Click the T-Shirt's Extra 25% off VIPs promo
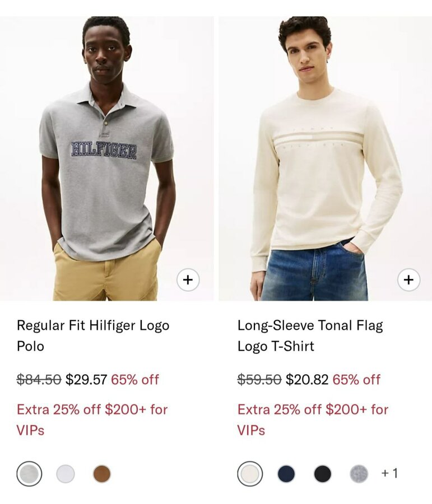 tap(313, 420)
